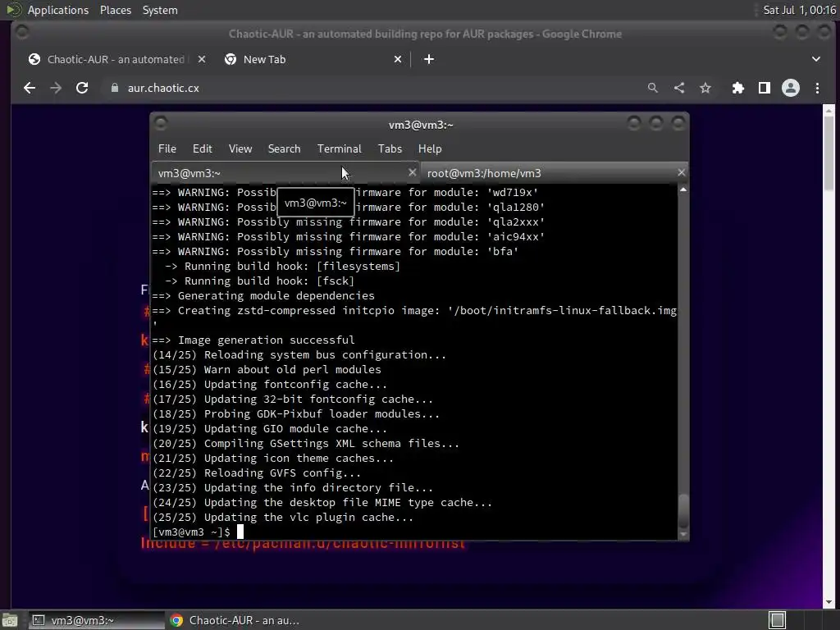
Task: Click terminal scrollbar down arrow
Action: (683, 534)
